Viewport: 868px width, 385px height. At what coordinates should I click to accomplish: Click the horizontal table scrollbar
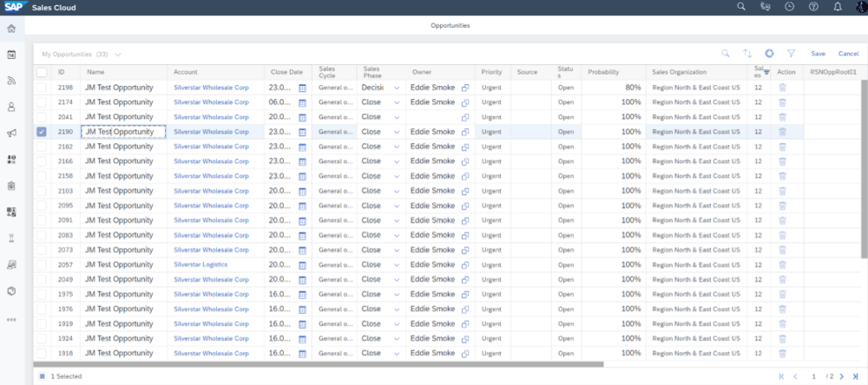coord(319,364)
